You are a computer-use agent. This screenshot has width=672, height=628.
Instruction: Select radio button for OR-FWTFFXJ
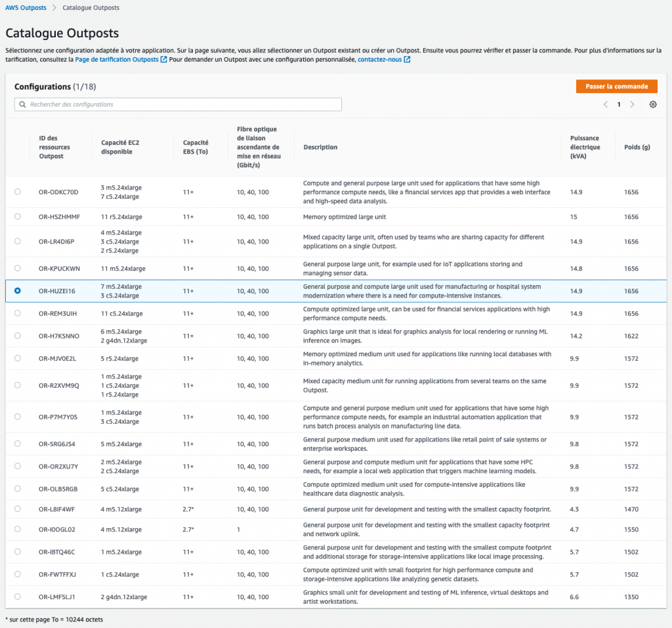point(18,574)
